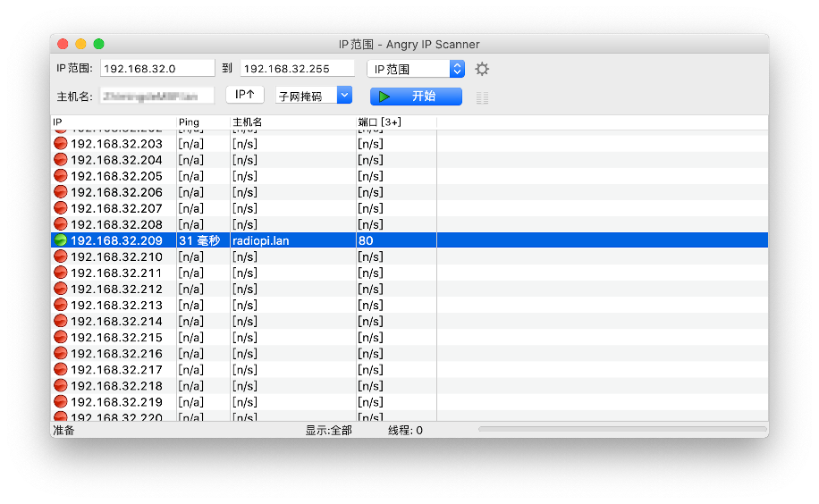Select IP address 192.168.32.214

116,322
